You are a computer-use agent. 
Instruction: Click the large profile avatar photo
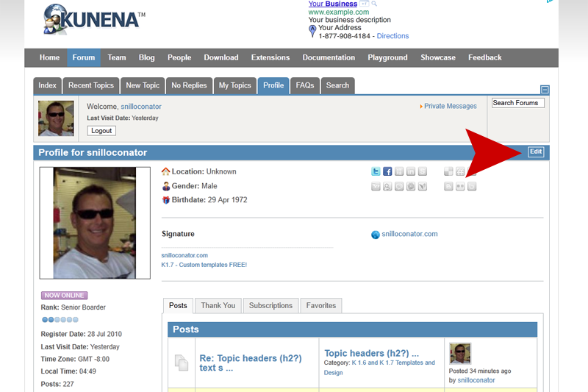(x=95, y=223)
